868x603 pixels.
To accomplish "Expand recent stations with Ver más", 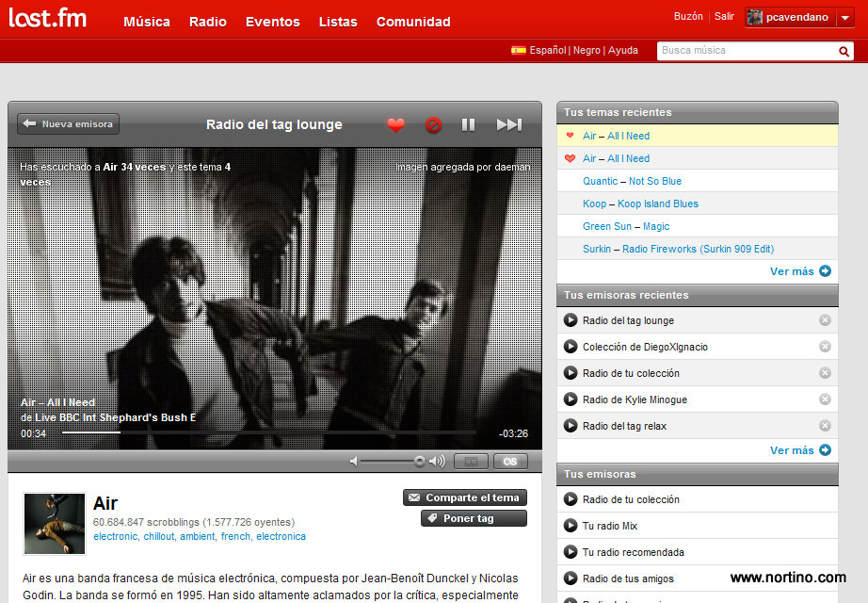I will pos(799,450).
